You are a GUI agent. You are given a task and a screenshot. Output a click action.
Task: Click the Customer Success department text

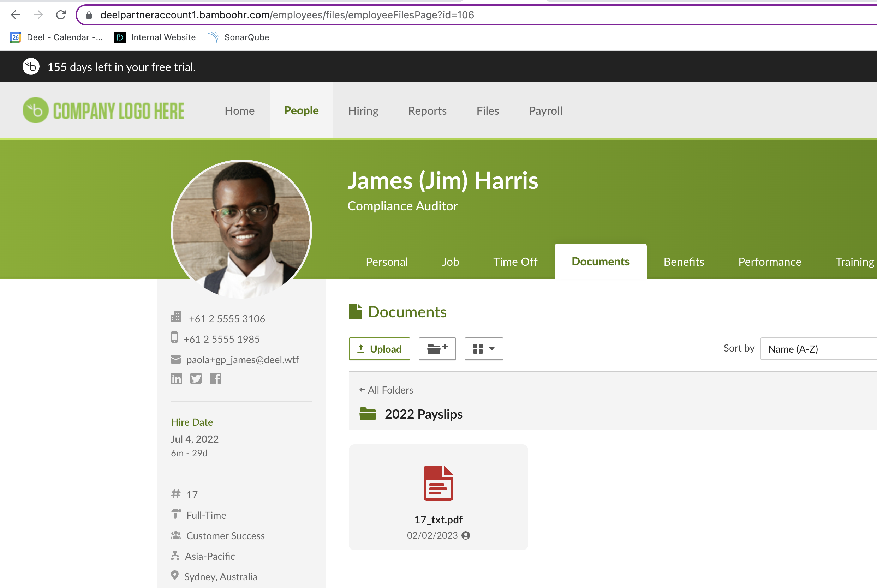[x=226, y=535]
